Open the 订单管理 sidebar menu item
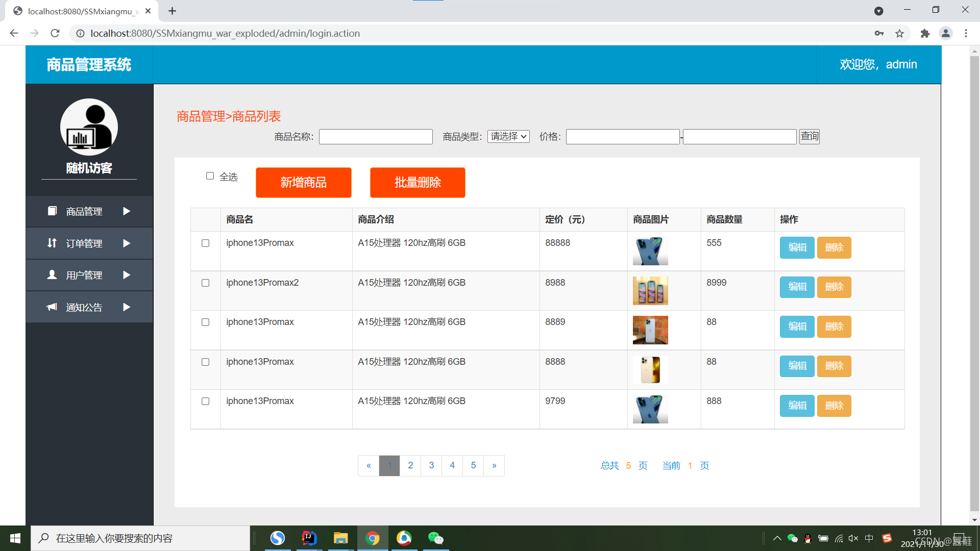The height and width of the screenshot is (551, 980). point(89,243)
